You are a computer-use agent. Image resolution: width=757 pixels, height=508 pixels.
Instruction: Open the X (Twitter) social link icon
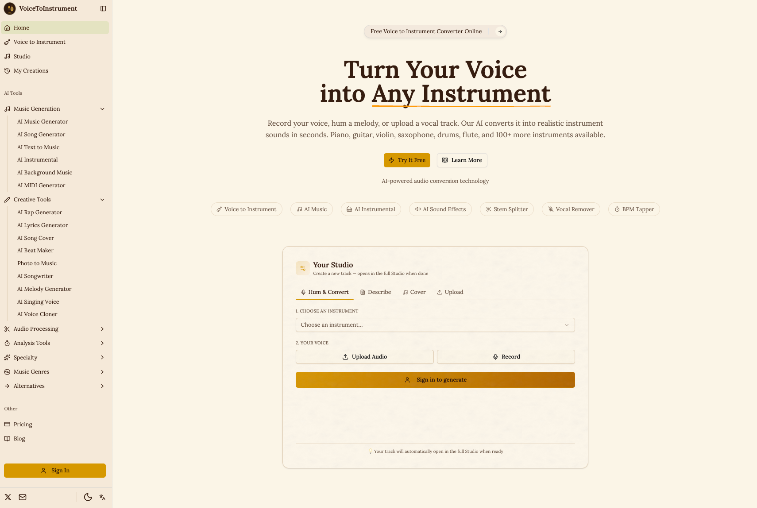[x=8, y=497]
